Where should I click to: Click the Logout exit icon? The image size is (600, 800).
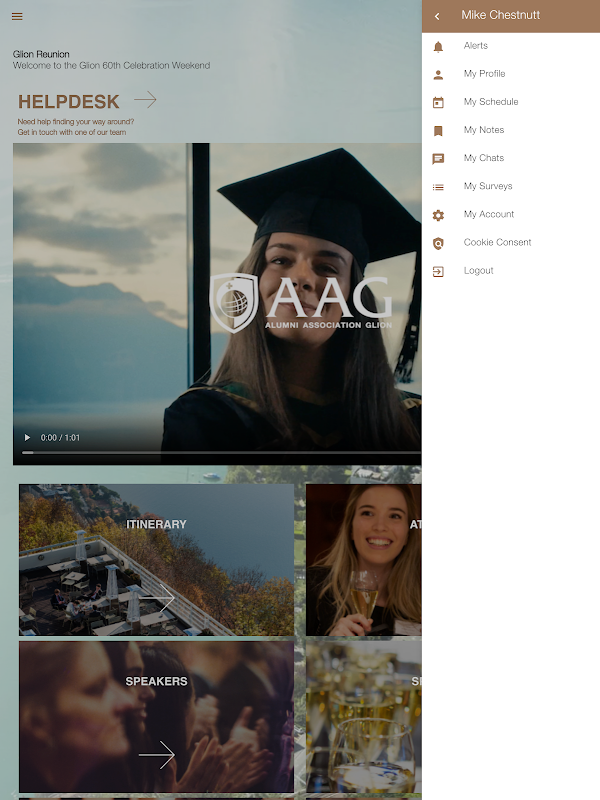pyautogui.click(x=438, y=271)
